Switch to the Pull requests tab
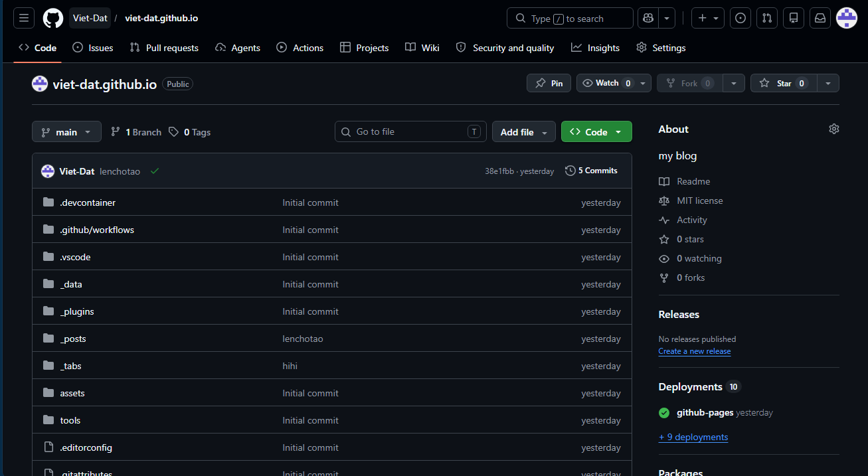 [164, 48]
